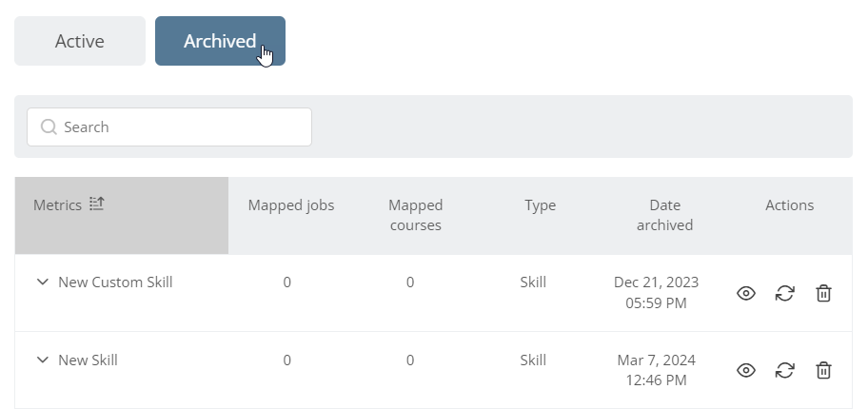Open the New Skill name
The height and width of the screenshot is (409, 868).
click(88, 360)
